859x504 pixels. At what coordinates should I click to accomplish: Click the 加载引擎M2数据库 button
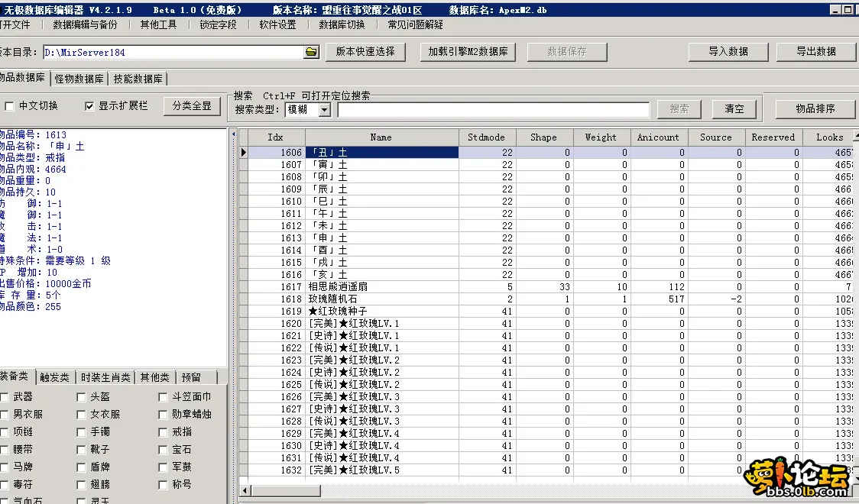468,51
